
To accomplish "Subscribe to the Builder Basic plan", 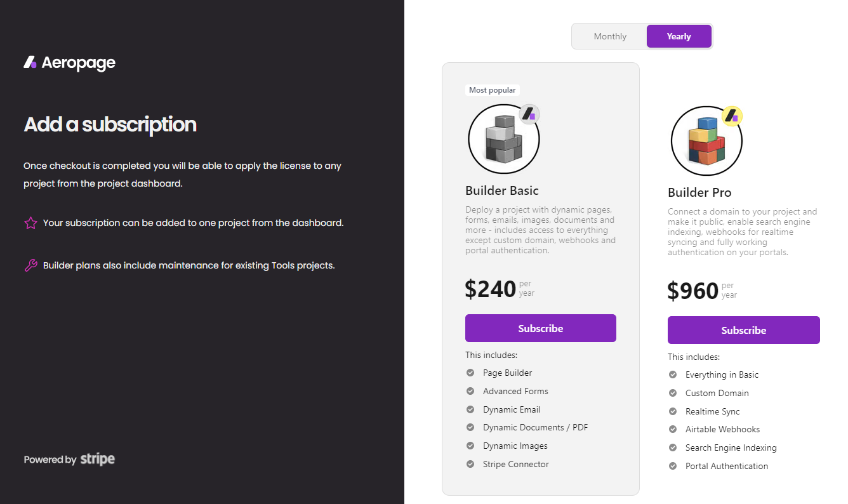I will pos(541,328).
